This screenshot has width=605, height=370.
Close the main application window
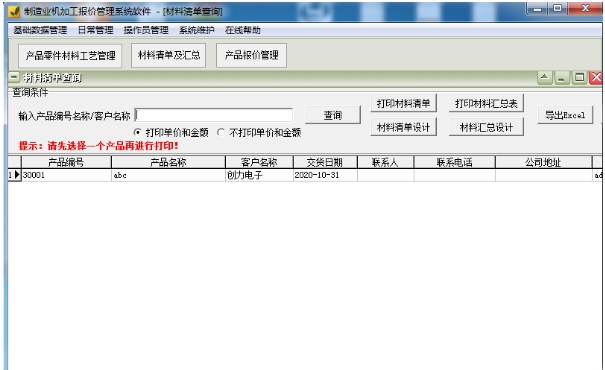[x=585, y=8]
